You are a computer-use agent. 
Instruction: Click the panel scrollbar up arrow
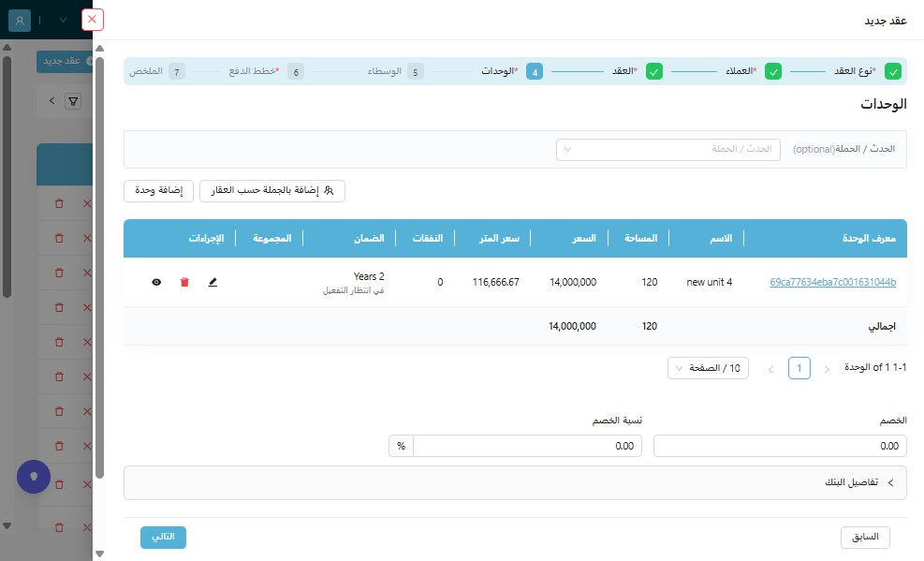coord(99,49)
